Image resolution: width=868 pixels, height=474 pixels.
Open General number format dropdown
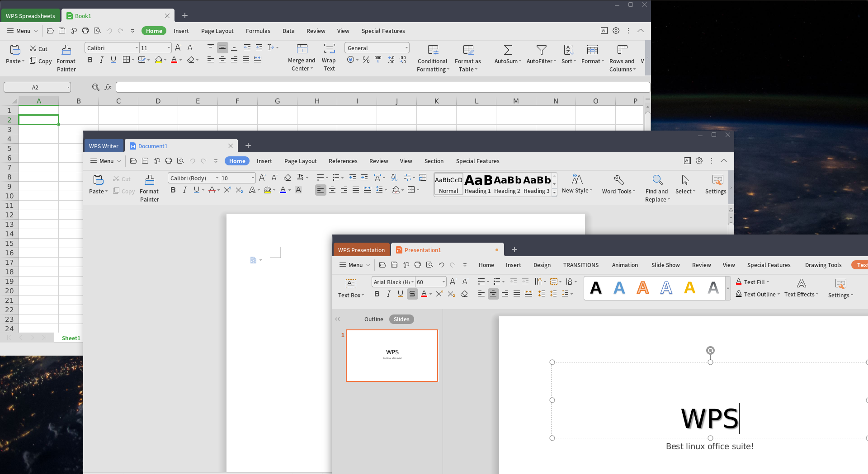pyautogui.click(x=406, y=48)
